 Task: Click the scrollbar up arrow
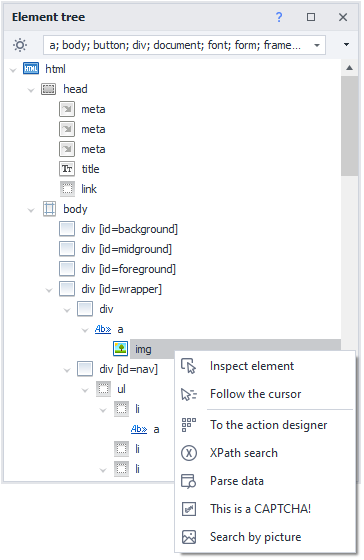coord(349,68)
